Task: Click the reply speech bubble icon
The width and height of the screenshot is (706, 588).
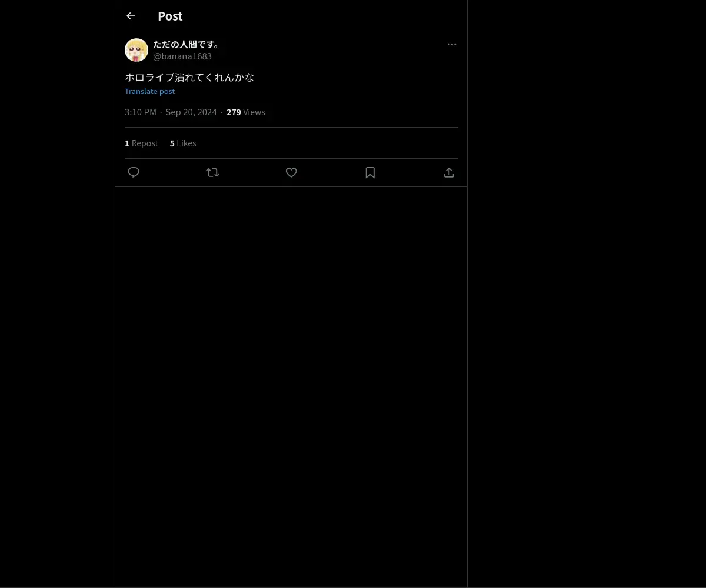Action: click(x=134, y=172)
